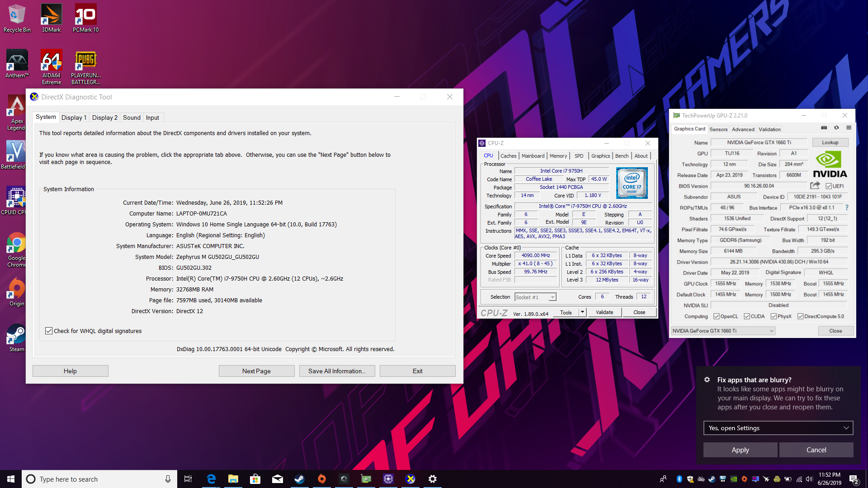Screen dimensions: 868x488
Task: Switch to the CPU-Z Caches tab
Action: point(509,156)
